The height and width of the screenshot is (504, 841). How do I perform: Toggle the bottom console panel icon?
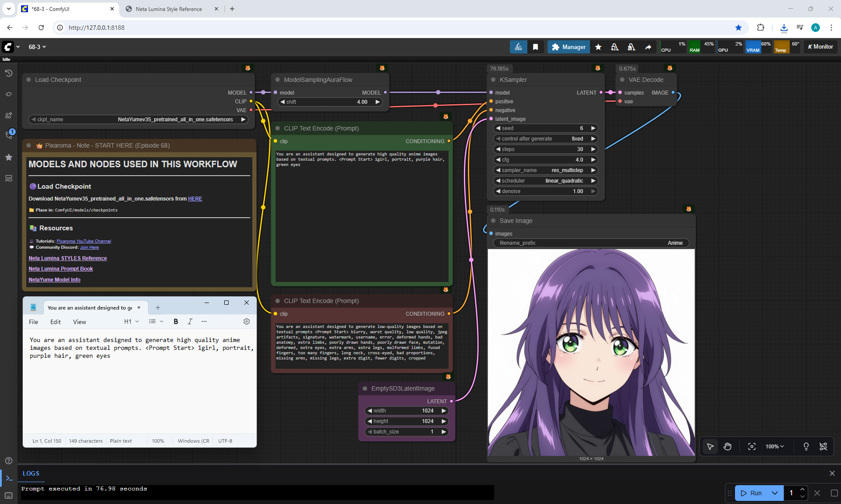(x=9, y=478)
